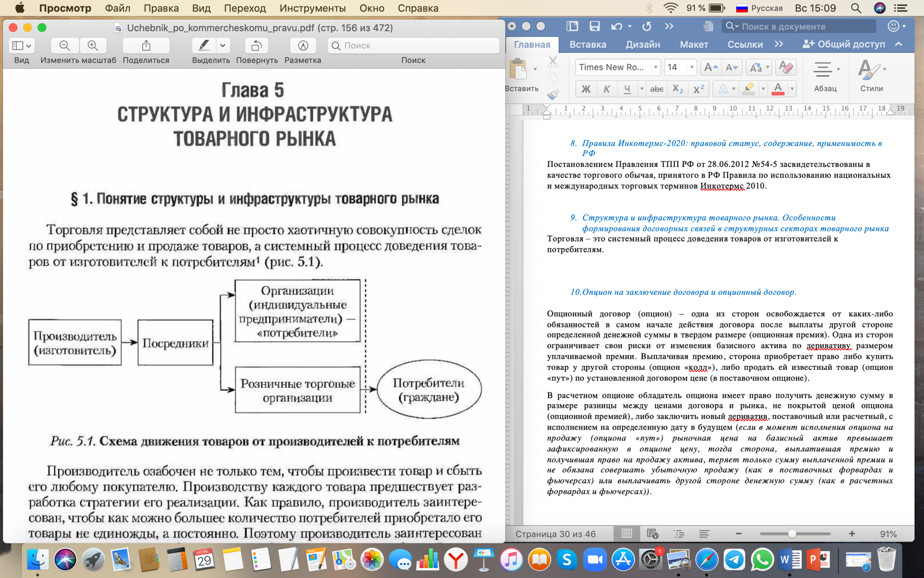Viewport: 924px width, 578px height.
Task: Toggle superscript X² formatting
Action: [698, 89]
